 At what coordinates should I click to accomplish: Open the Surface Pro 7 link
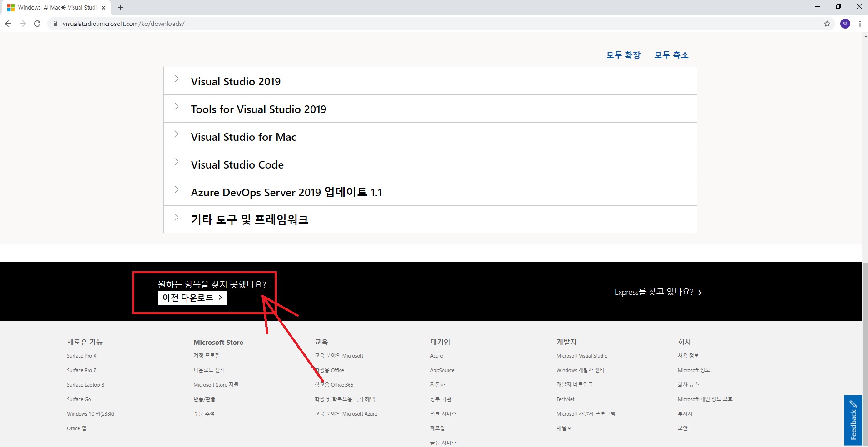click(x=82, y=370)
